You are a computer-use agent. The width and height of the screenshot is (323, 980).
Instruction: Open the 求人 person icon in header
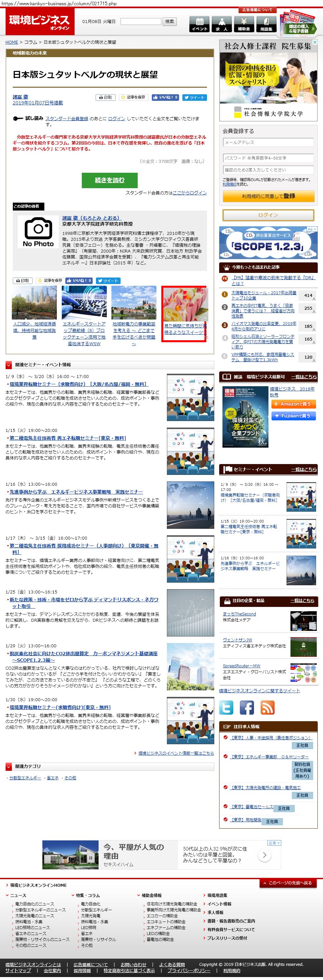click(x=221, y=24)
